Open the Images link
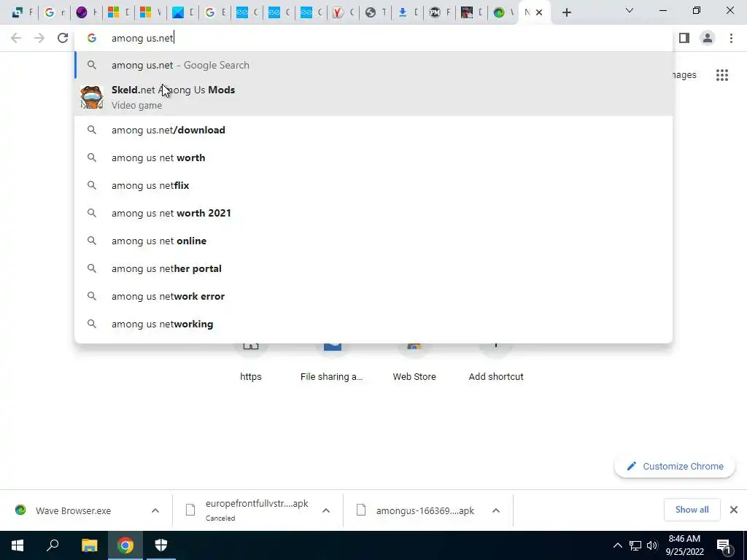Screen dimensions: 747x560 pos(684,75)
